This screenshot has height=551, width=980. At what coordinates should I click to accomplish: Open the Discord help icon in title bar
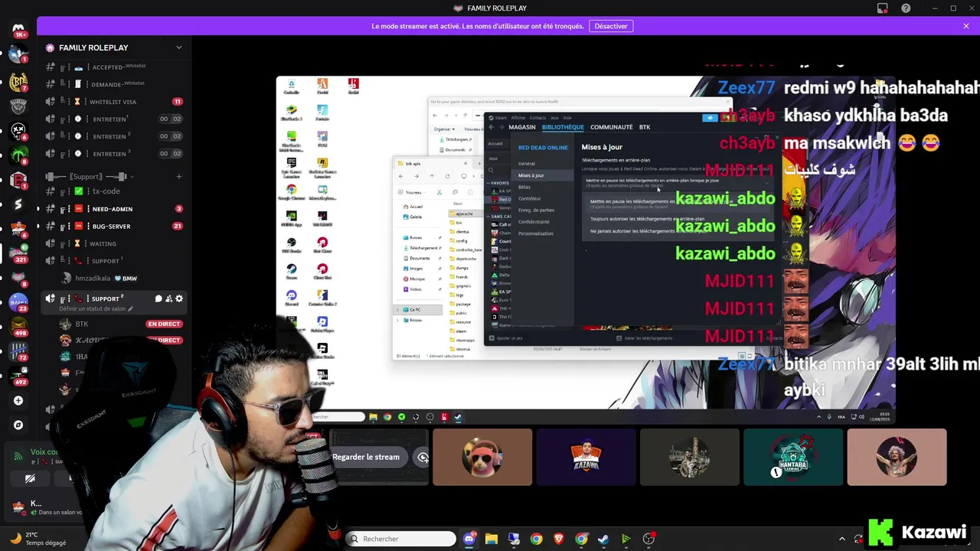[x=906, y=8]
